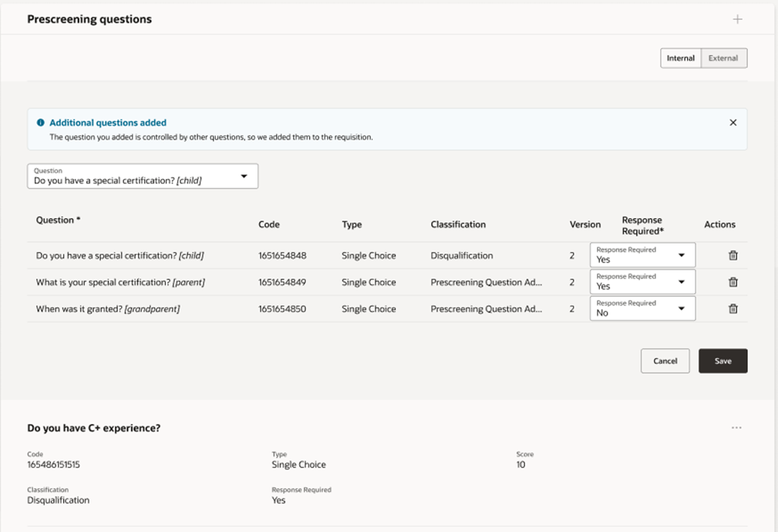Click the code value 165486151515
The image size is (778, 532).
(53, 464)
